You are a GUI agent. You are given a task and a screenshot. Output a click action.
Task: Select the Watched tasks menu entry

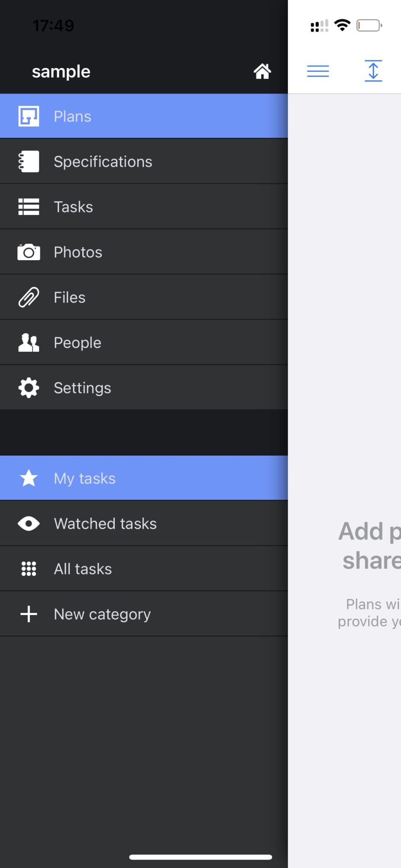point(105,523)
